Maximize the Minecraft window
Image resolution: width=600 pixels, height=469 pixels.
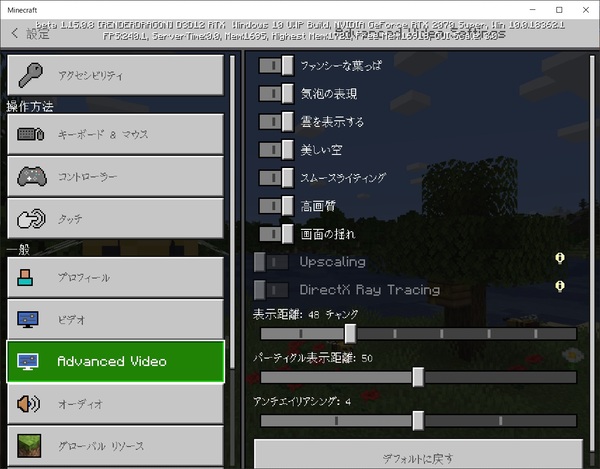pos(559,10)
